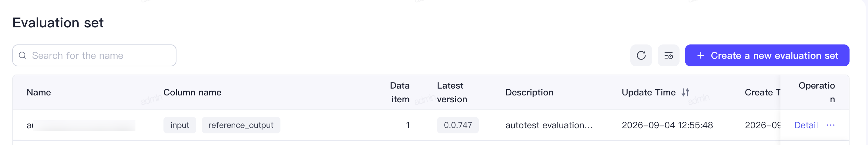The image size is (868, 145).
Task: Click the Data item column header
Action: pos(400,92)
